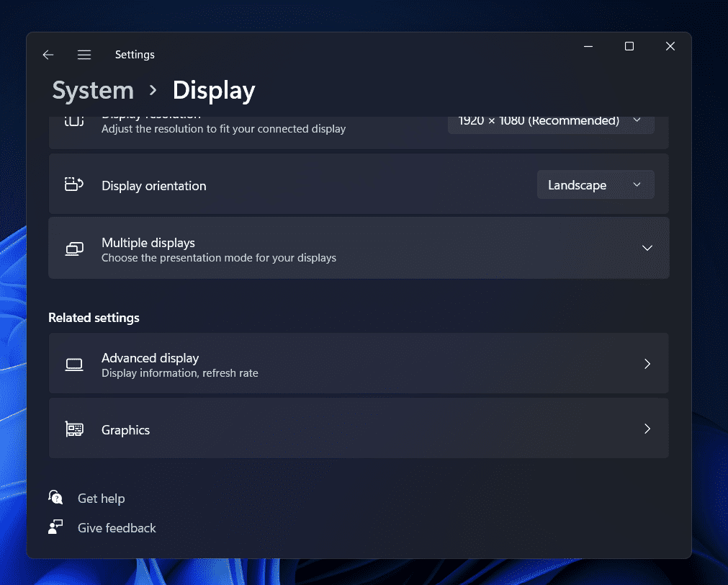Click the Graphics card icon
The height and width of the screenshot is (585, 728).
(74, 429)
